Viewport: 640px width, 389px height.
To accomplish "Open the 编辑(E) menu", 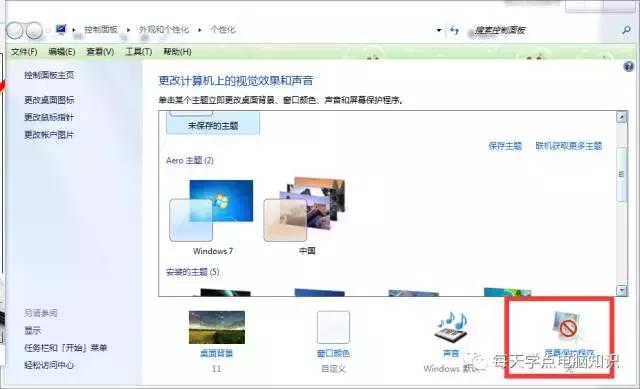I will (x=62, y=52).
